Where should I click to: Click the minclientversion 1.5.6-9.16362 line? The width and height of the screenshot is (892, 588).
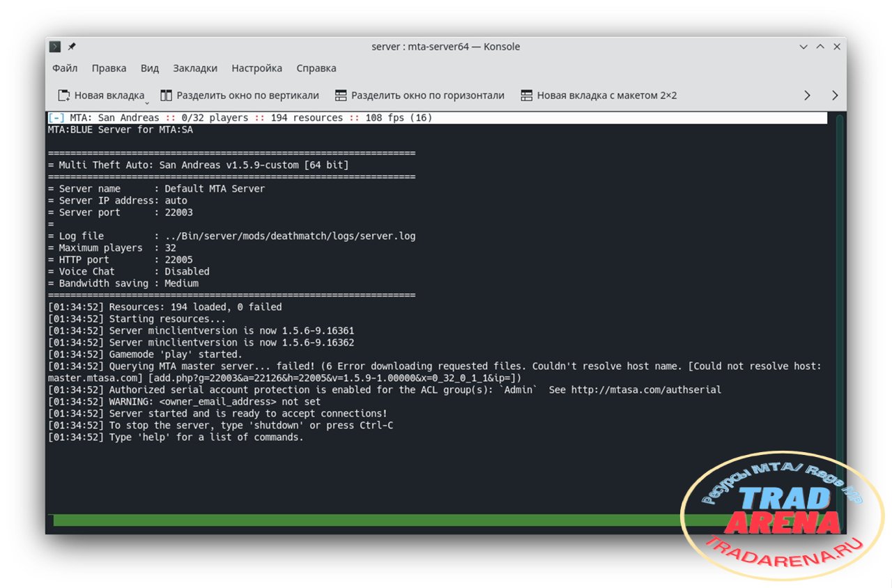click(201, 343)
